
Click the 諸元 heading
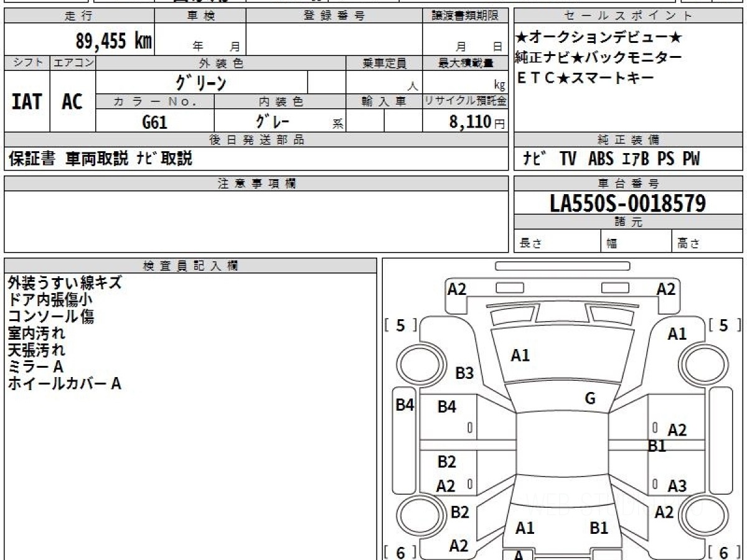pyautogui.click(x=628, y=222)
